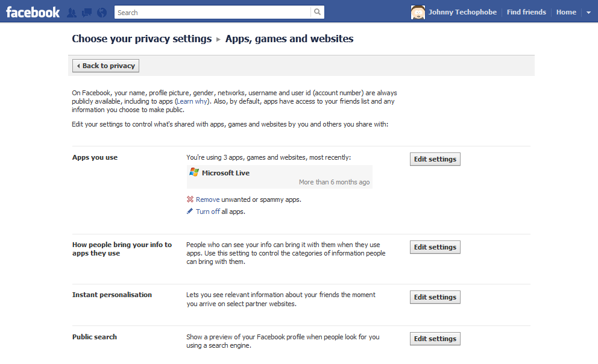
Task: Click Johnny Techophobe's profile picture
Action: click(418, 12)
